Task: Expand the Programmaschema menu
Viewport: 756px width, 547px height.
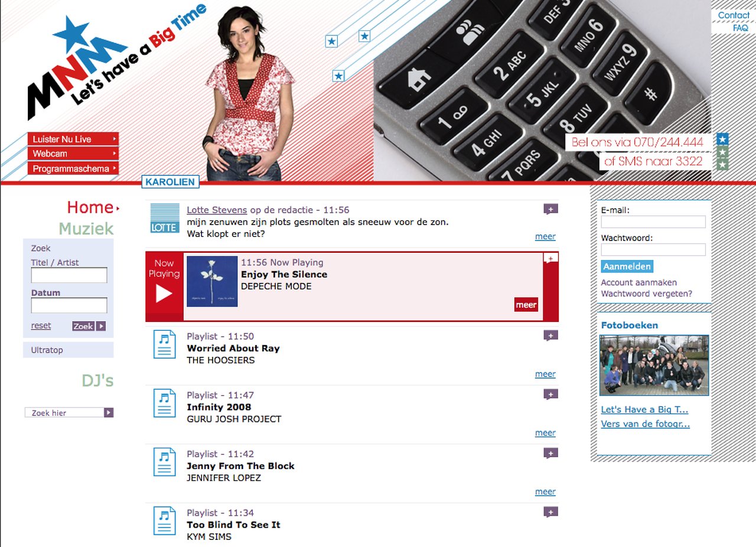Action: click(73, 168)
